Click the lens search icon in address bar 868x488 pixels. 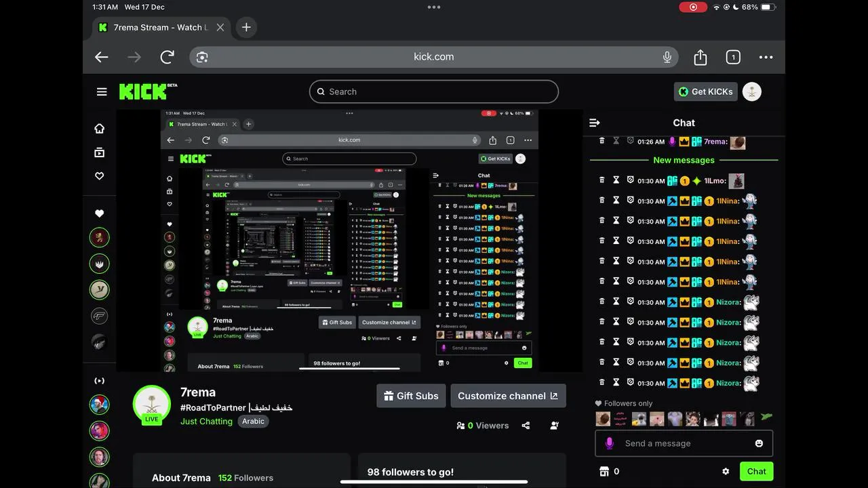202,57
